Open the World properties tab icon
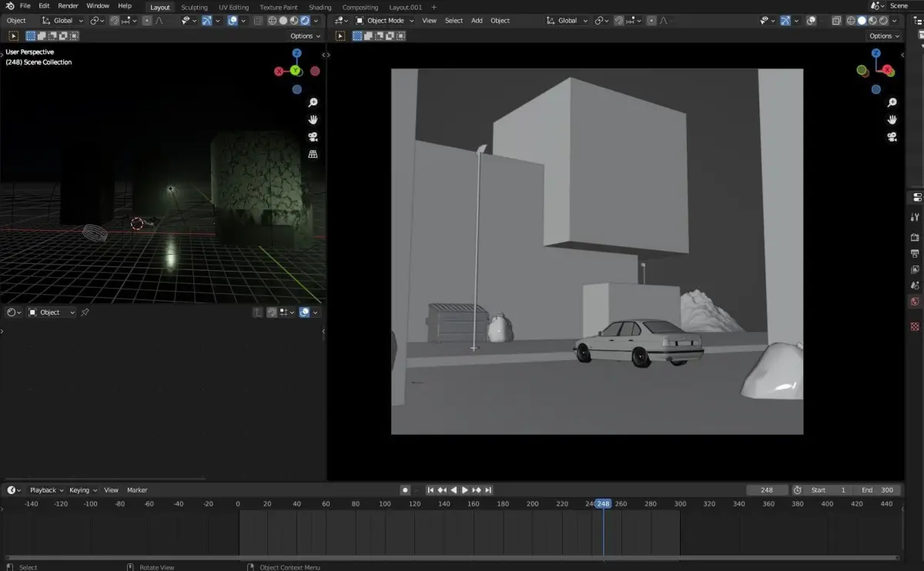This screenshot has width=924, height=571. coord(915,302)
